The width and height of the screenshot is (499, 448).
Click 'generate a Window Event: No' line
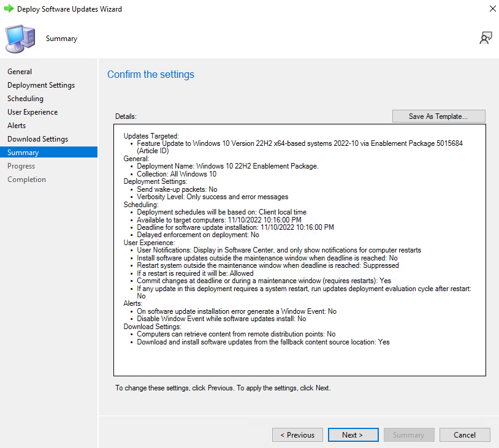237,311
